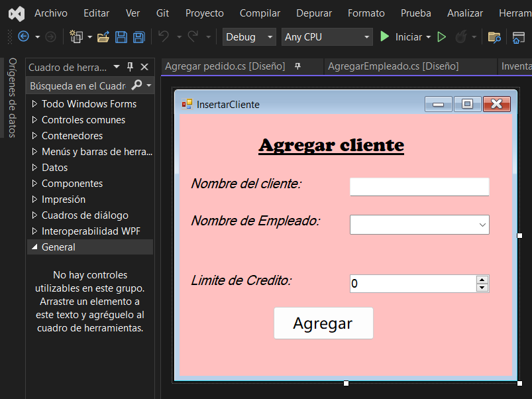
Task: Open the find in files folder icon
Action: (494, 36)
